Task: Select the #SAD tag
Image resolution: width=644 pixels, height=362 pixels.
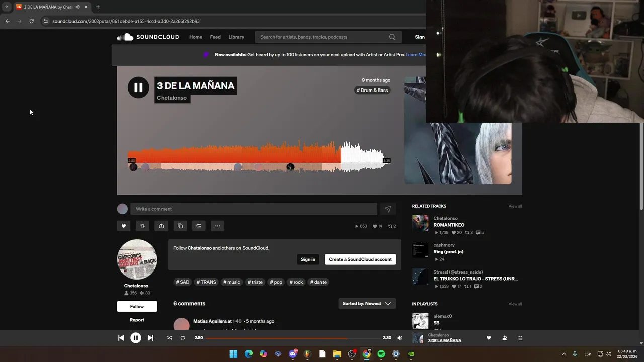Action: (183, 282)
